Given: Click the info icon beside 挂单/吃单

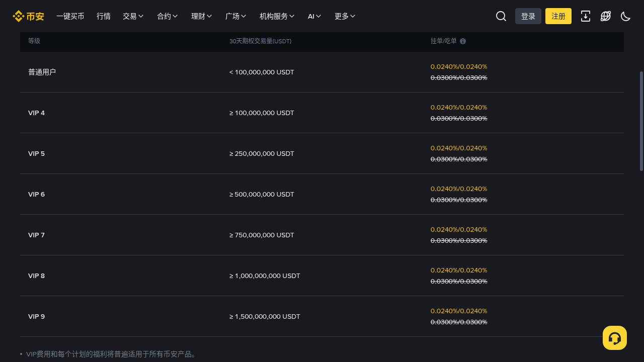Looking at the screenshot, I should tap(463, 41).
